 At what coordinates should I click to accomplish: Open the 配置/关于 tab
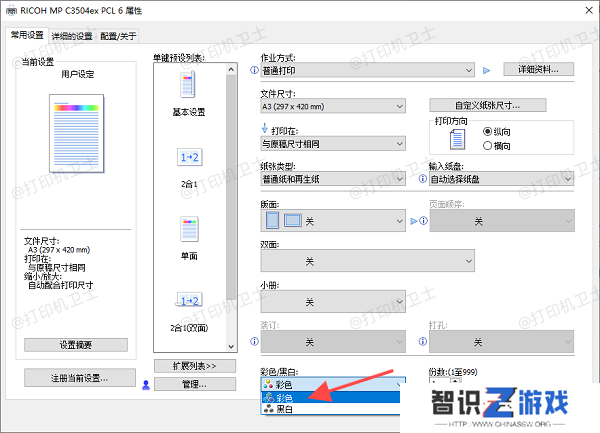click(118, 35)
